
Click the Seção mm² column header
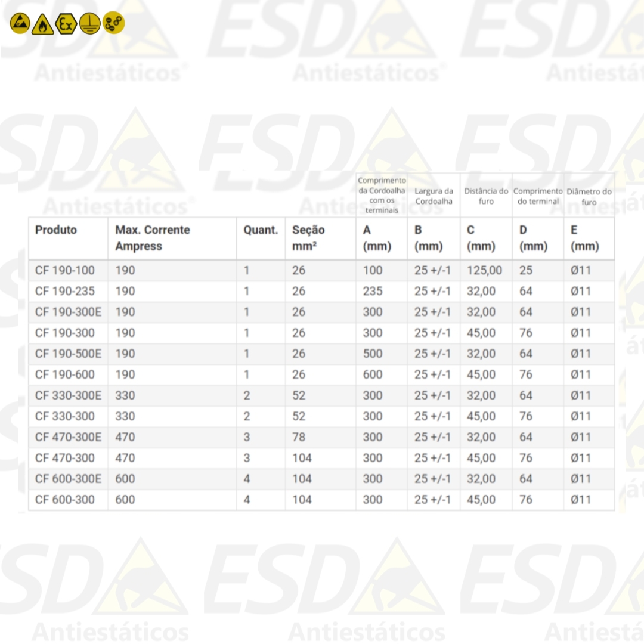point(308,238)
